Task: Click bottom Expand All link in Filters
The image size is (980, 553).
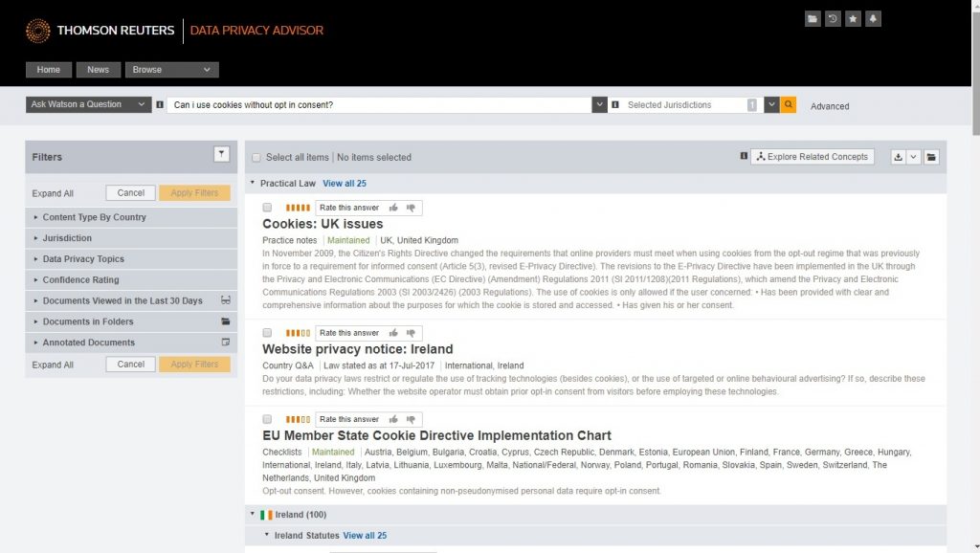Action: [53, 365]
